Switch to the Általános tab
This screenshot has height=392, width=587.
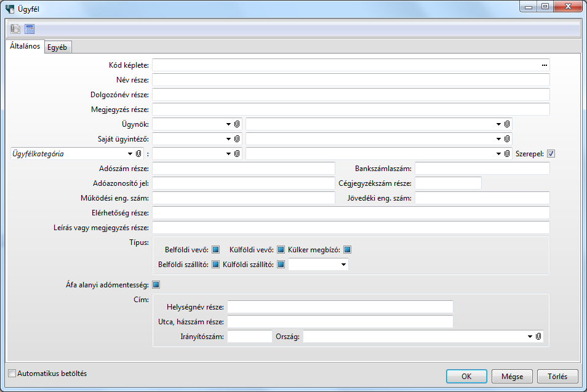point(25,46)
